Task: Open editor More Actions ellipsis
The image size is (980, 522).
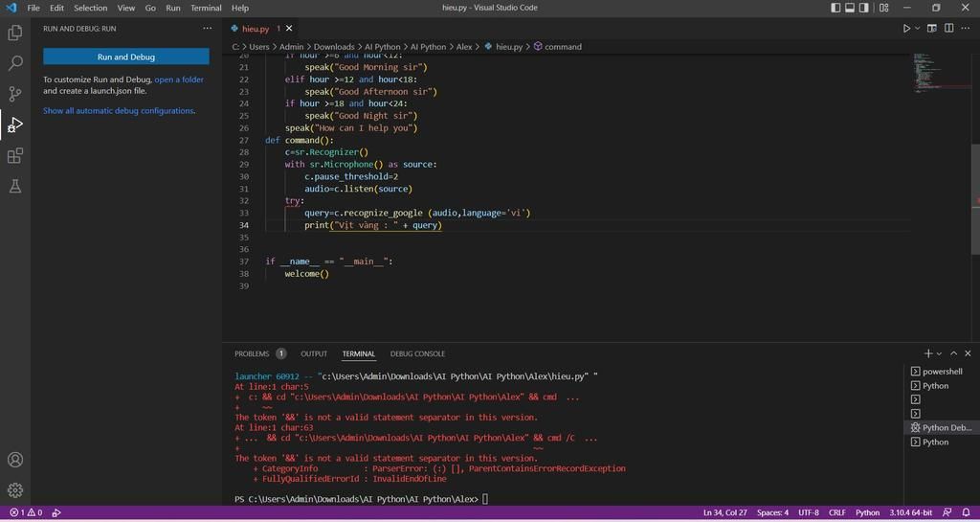Action: coord(967,28)
